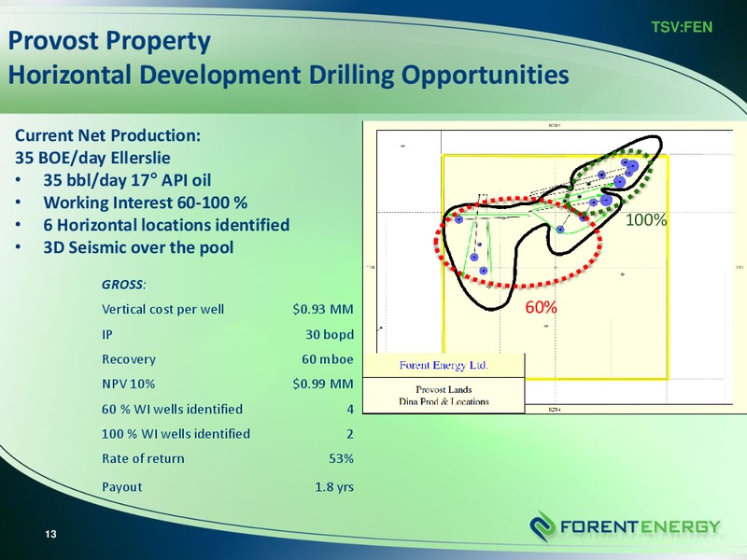Select bullet '3D Seismic over the pool'
This screenshot has width=747, height=560.
coord(138,247)
